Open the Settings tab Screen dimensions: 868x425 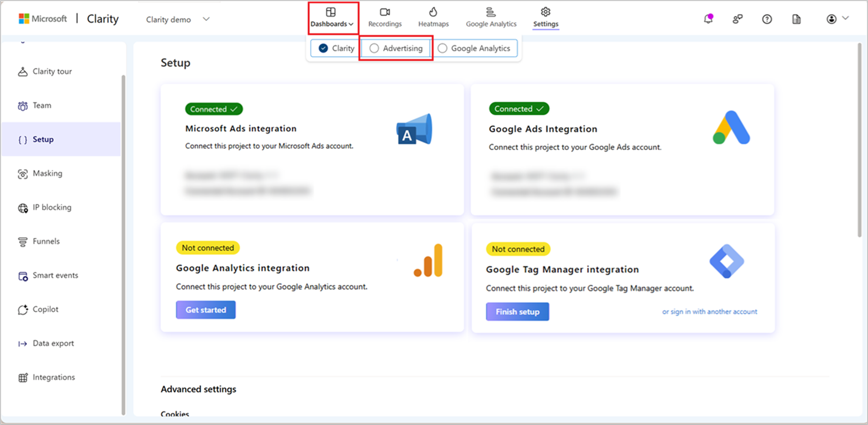coord(546,18)
